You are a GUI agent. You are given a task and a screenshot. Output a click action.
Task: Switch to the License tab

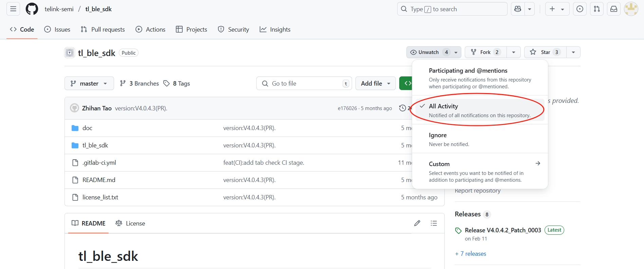pyautogui.click(x=130, y=223)
